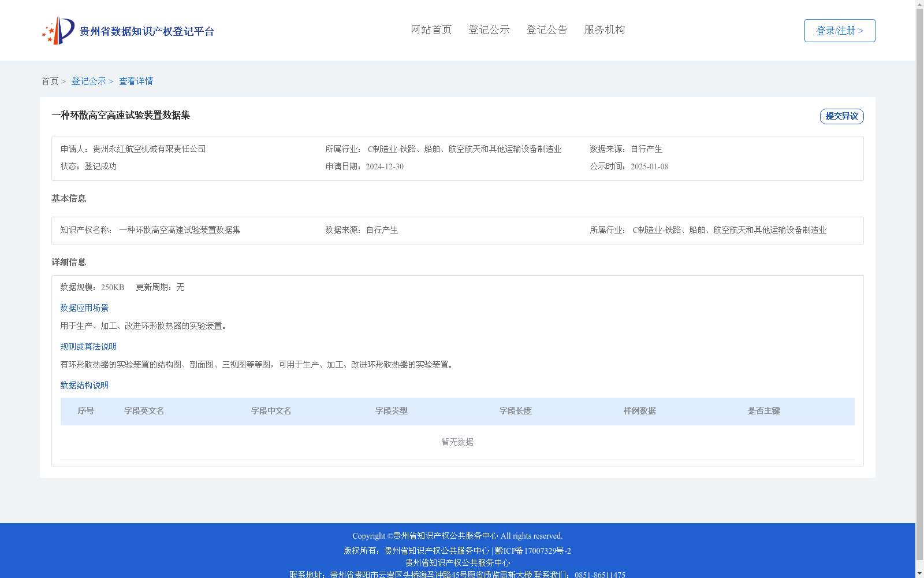Click 黔ICP备17007329号-2 footer link
Screen dimensions: 924x578
point(533,551)
